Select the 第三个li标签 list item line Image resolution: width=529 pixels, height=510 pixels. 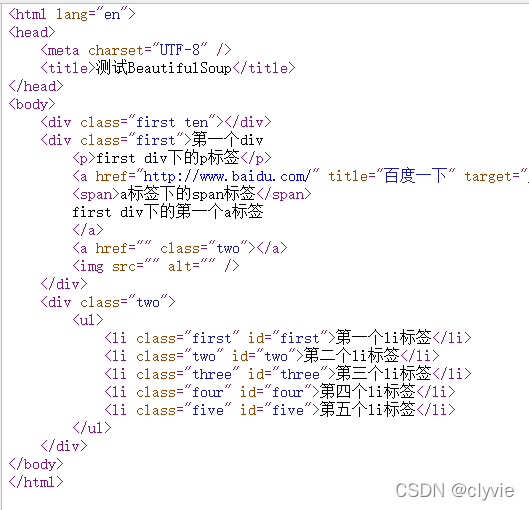tap(288, 374)
